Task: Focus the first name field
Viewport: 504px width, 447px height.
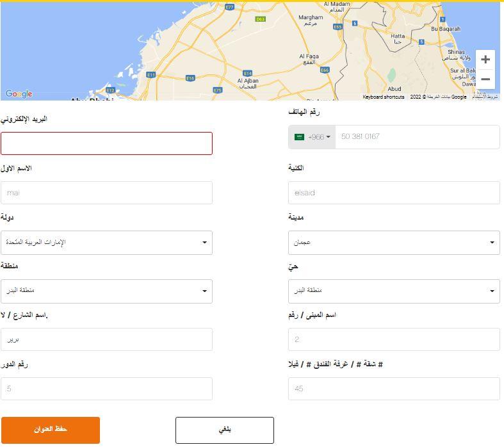Action: pyautogui.click(x=106, y=193)
